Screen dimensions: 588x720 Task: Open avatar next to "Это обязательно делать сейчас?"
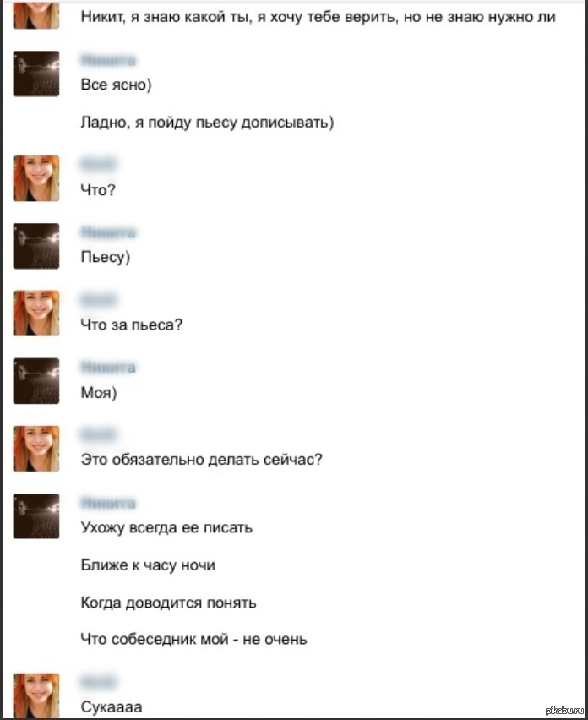pos(36,449)
